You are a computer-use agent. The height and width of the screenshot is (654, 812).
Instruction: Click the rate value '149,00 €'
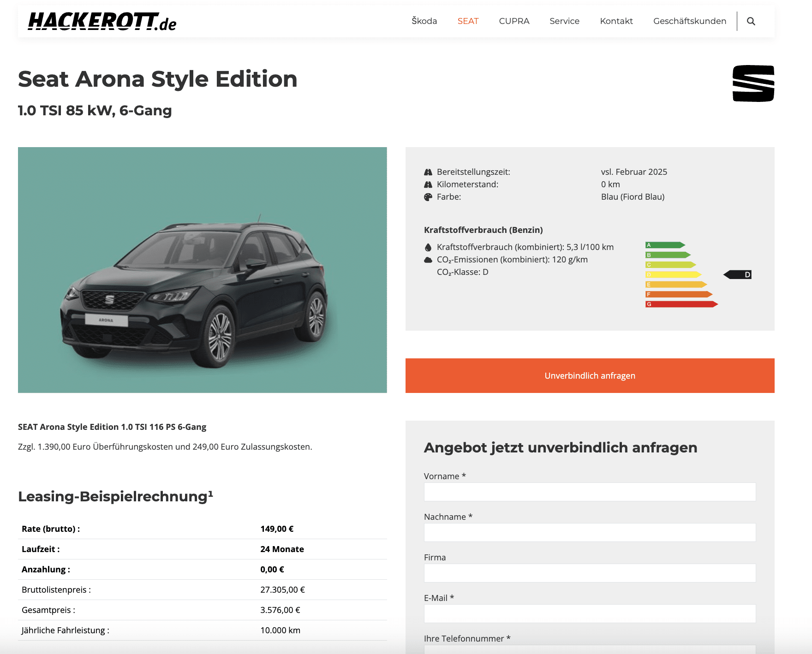277,529
